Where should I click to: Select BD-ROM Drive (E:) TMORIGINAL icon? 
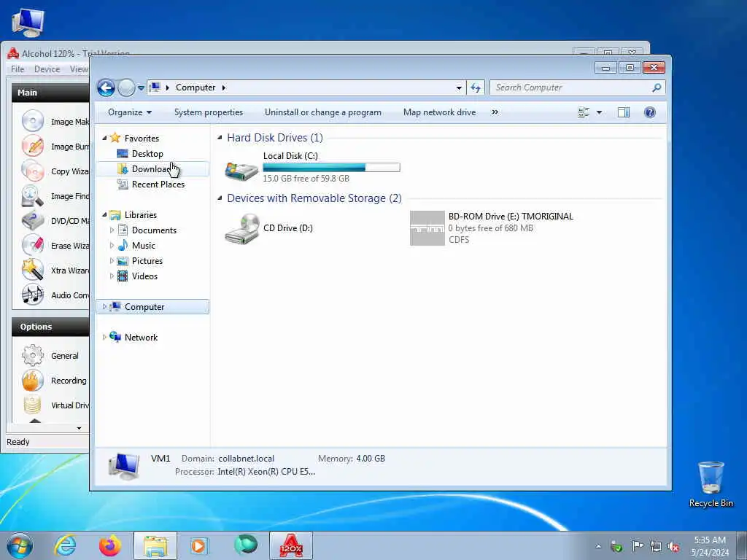tap(427, 228)
